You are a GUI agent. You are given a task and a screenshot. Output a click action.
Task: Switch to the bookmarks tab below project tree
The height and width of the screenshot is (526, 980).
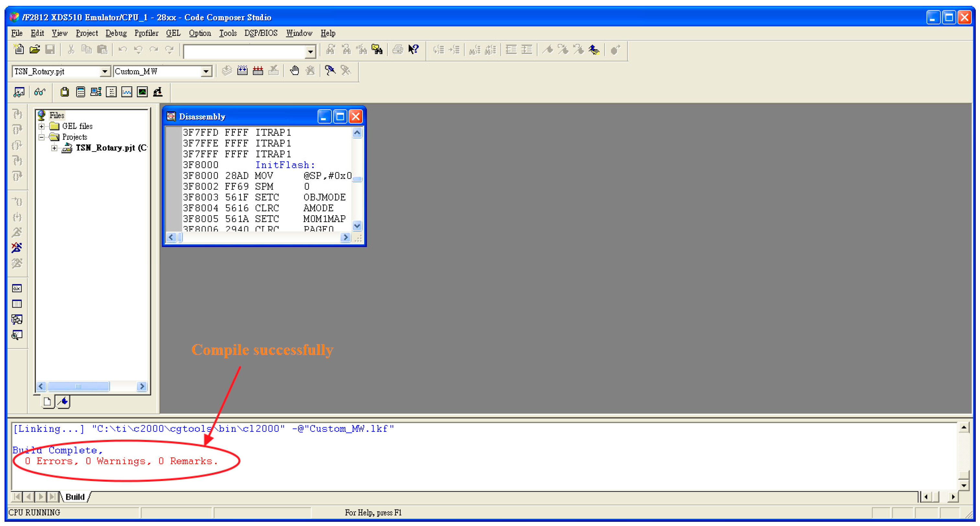coord(63,402)
